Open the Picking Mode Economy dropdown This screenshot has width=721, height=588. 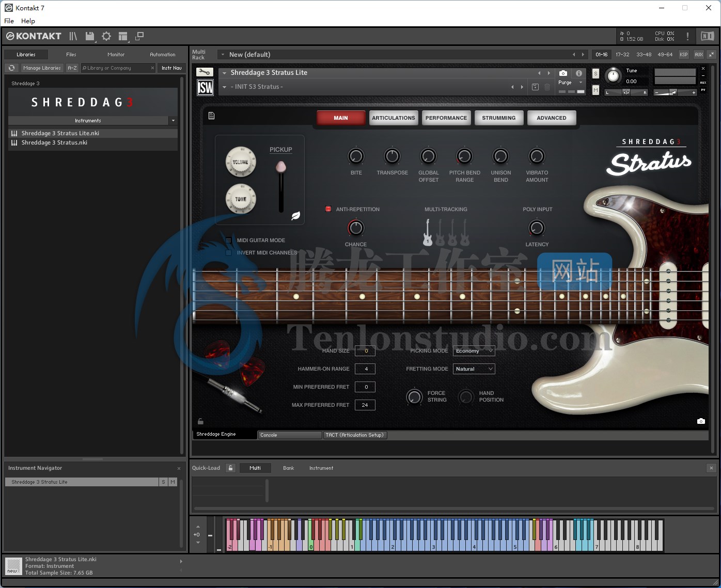pos(474,351)
